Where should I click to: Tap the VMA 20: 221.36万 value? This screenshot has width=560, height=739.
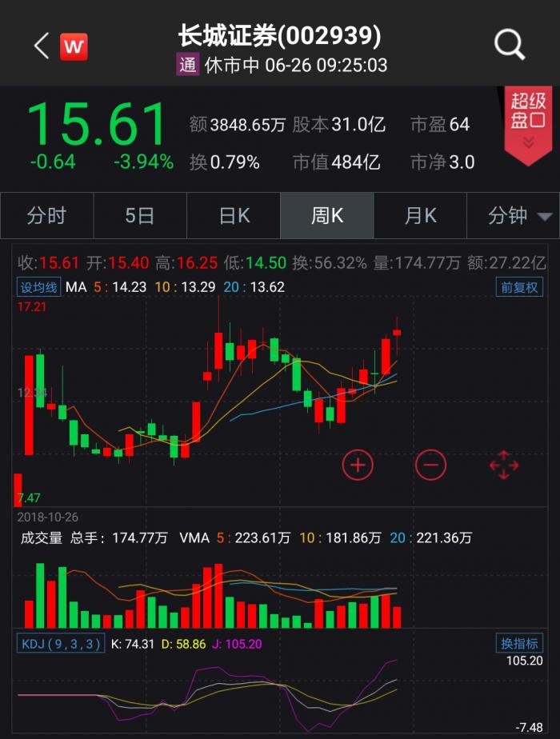click(430, 538)
